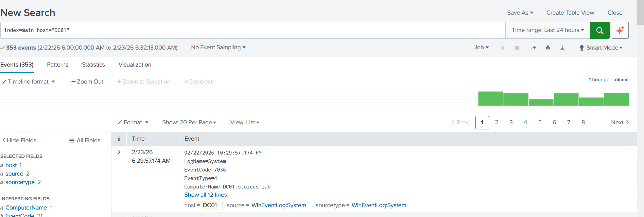Click the Create Table View button
Viewport: 644px width, 217px height.
tap(570, 13)
